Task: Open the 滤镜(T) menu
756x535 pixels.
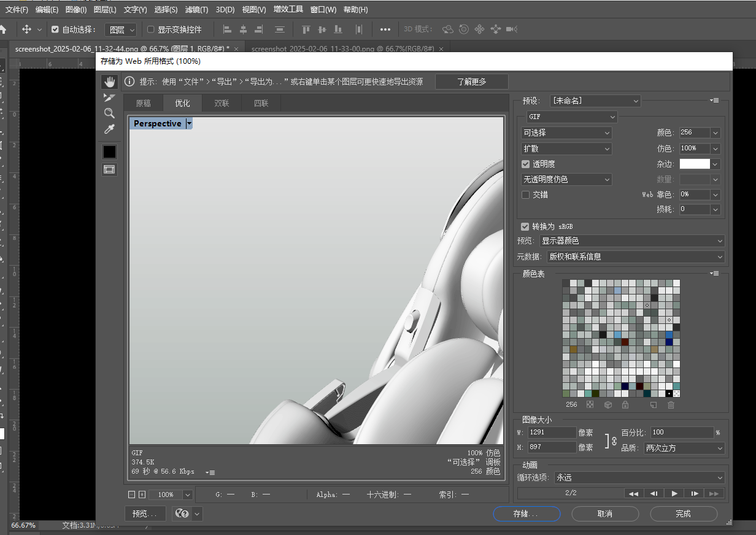Action: pyautogui.click(x=196, y=10)
